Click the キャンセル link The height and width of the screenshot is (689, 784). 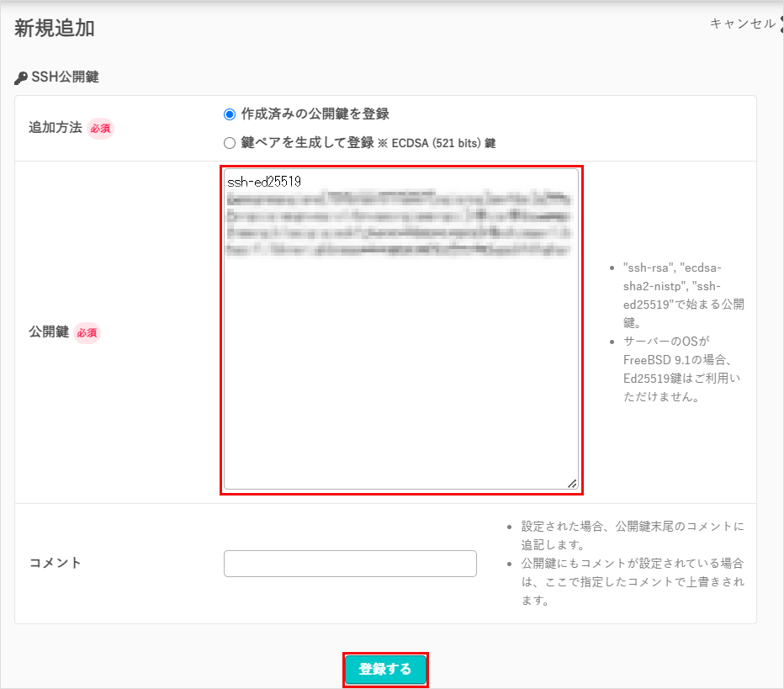[742, 24]
